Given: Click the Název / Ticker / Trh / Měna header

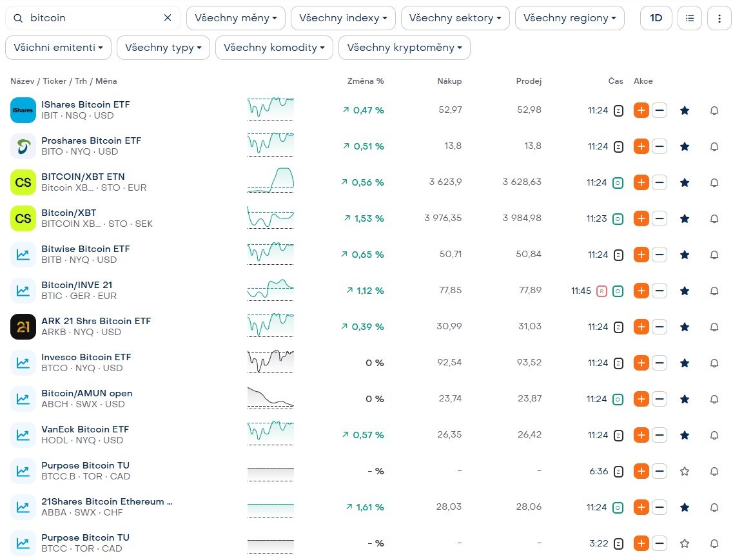Looking at the screenshot, I should tap(64, 81).
